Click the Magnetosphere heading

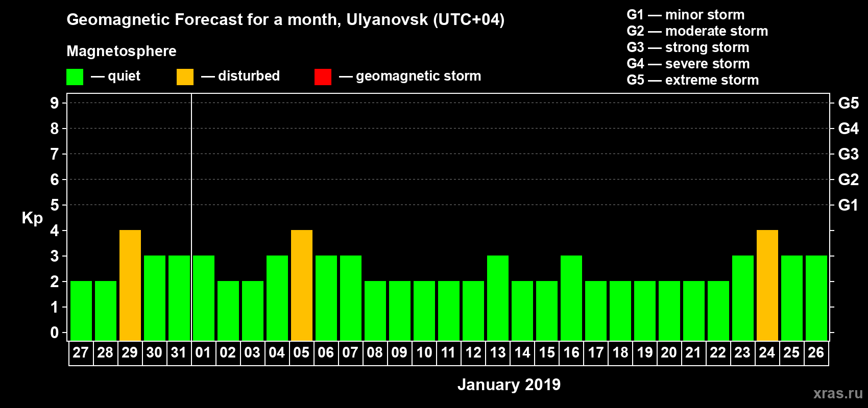122,52
